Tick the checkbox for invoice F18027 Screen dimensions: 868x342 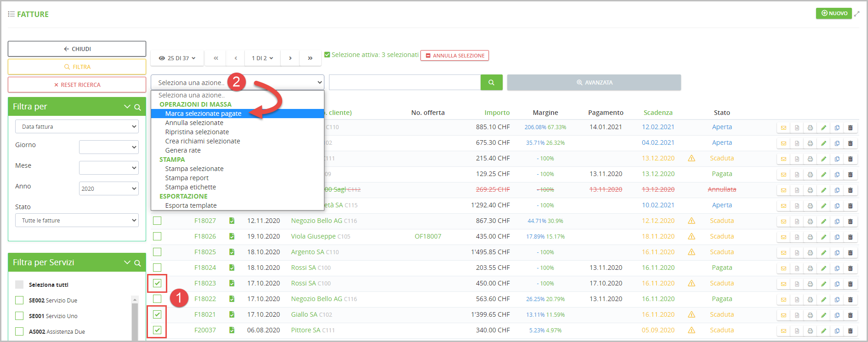(x=157, y=221)
